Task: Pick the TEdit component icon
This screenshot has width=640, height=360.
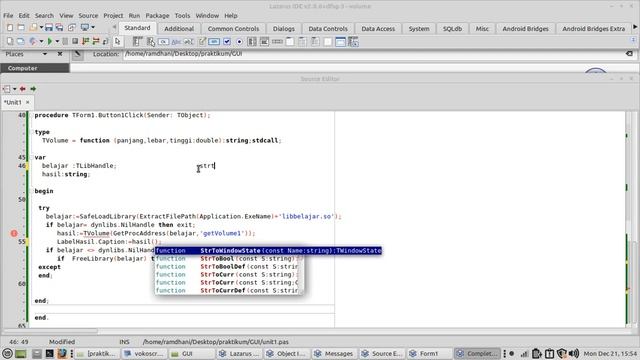Action: (x=189, y=41)
